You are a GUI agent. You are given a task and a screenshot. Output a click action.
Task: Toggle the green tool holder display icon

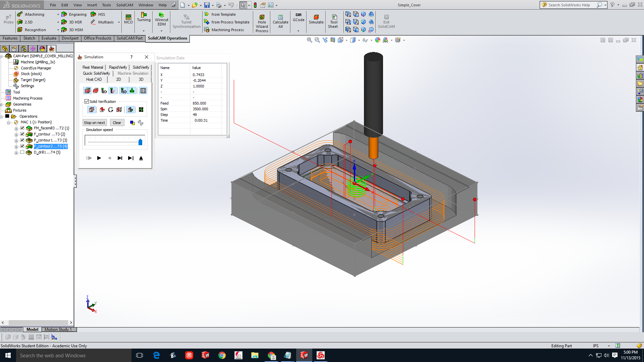coord(132,91)
